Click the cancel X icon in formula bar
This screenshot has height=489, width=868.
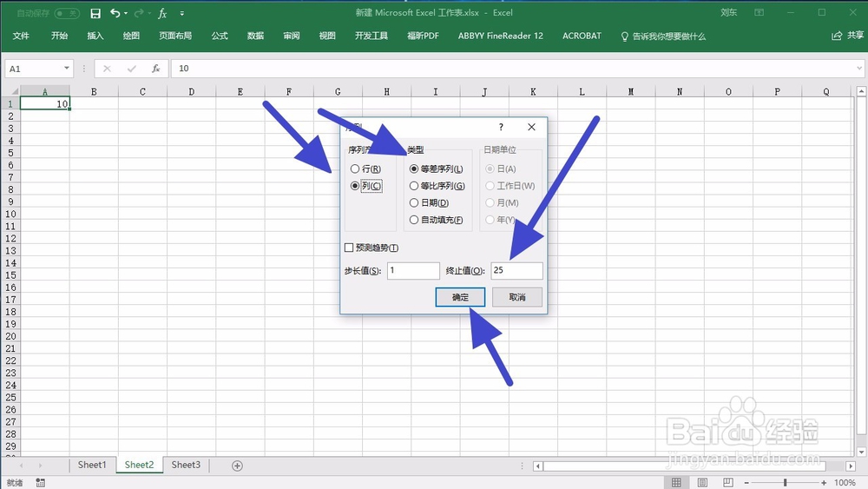(x=107, y=69)
